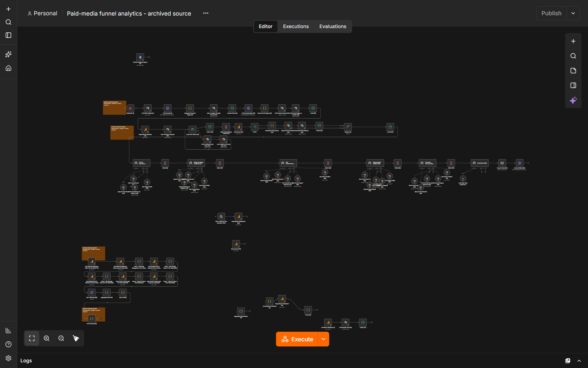Select the Page Report Statistics analytics node
The width and height of the screenshot is (588, 368).
click(145, 129)
